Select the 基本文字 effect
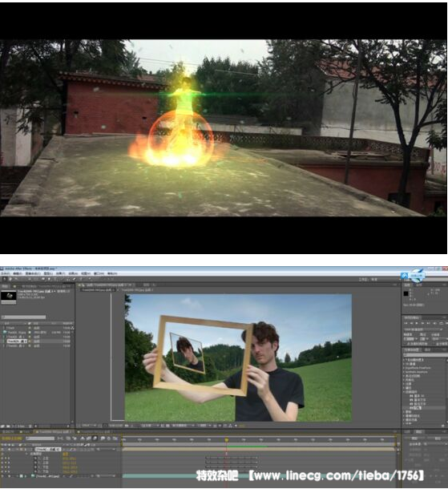This screenshot has width=448, height=489. tap(418, 400)
